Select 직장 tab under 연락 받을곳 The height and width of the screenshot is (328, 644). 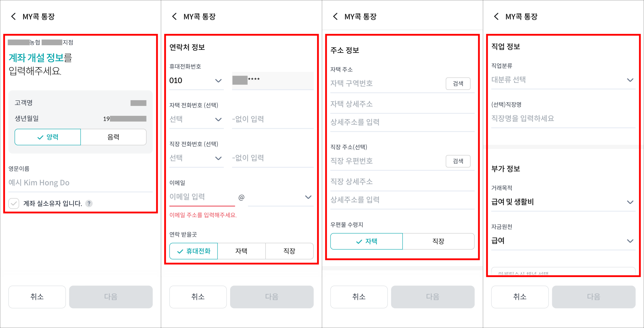(289, 251)
